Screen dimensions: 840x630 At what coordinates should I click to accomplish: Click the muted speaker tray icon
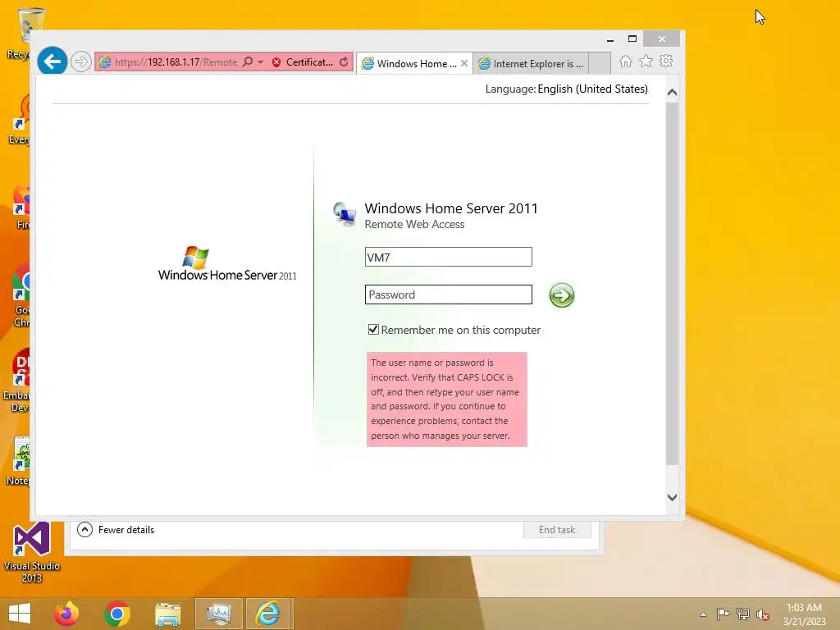point(763,614)
